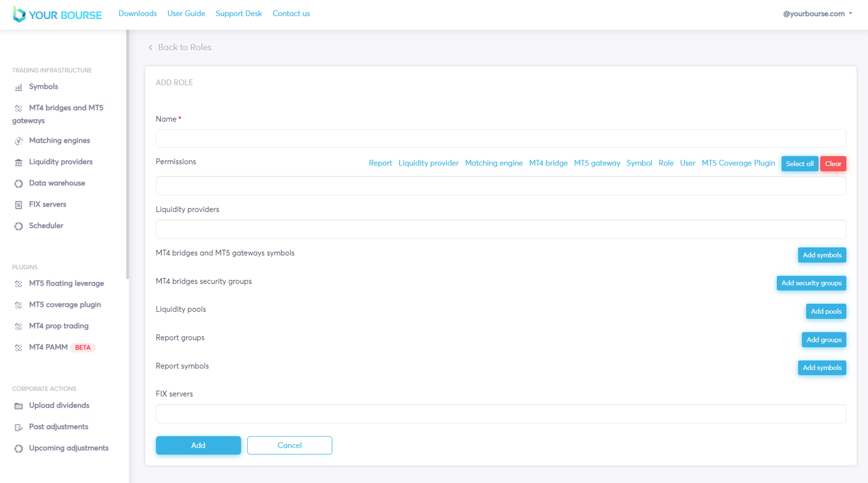Click the Symbols bar chart icon
This screenshot has height=483, width=868.
19,87
